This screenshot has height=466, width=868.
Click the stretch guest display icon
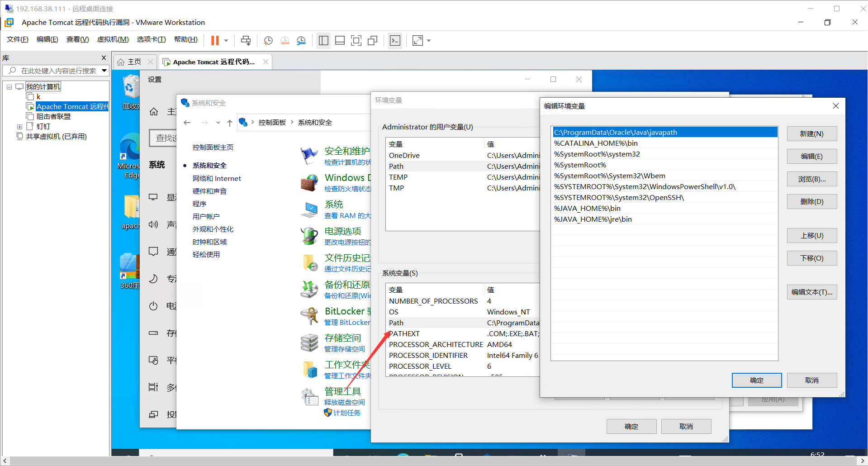tap(417, 41)
